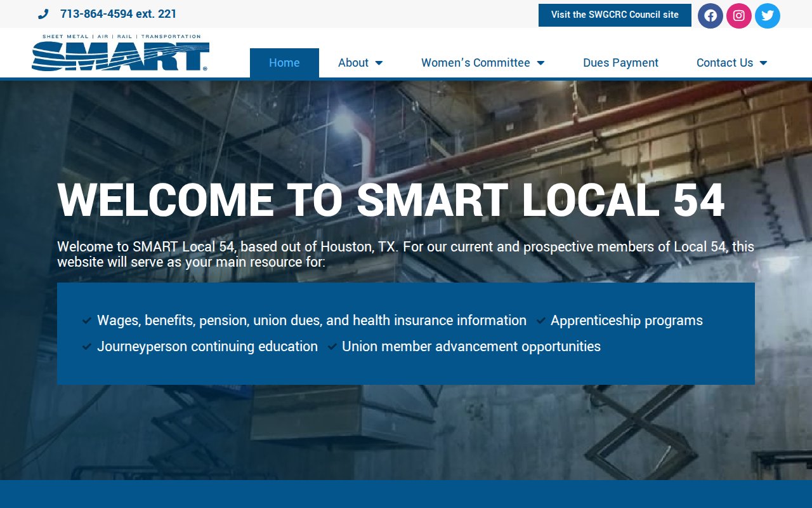Expand the Women's Committee dropdown arrow

540,63
